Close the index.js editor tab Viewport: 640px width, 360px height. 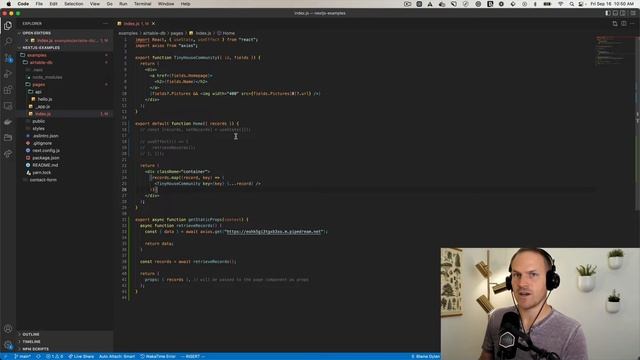click(x=153, y=24)
